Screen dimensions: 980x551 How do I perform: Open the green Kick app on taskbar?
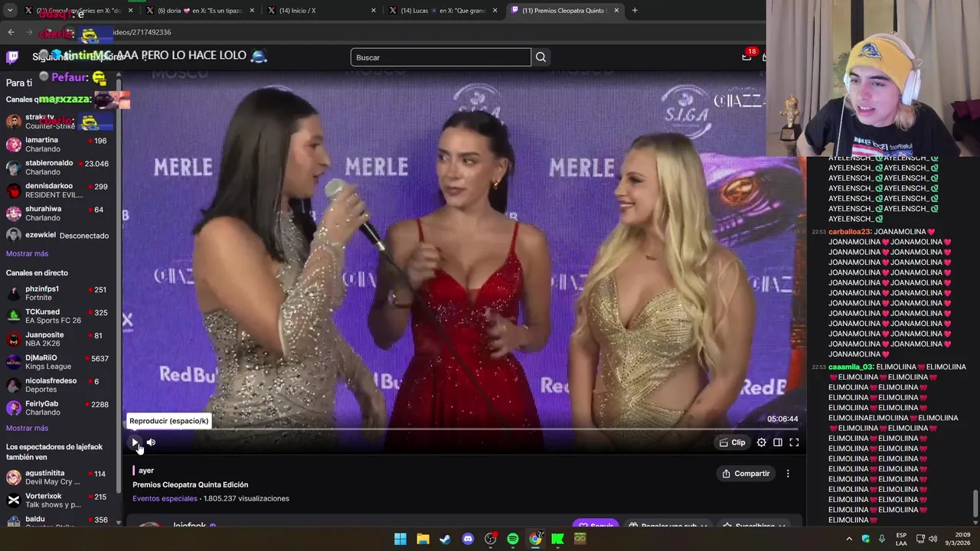558,539
